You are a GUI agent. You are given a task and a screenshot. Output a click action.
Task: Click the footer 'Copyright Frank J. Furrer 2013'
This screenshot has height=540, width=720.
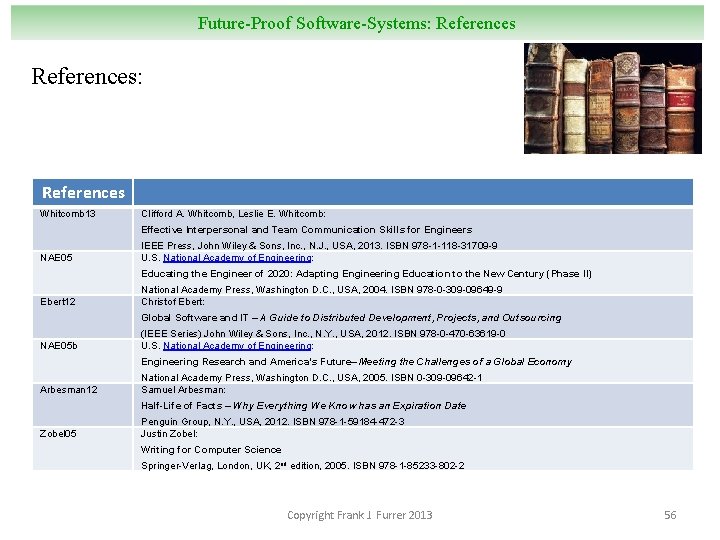point(360,515)
